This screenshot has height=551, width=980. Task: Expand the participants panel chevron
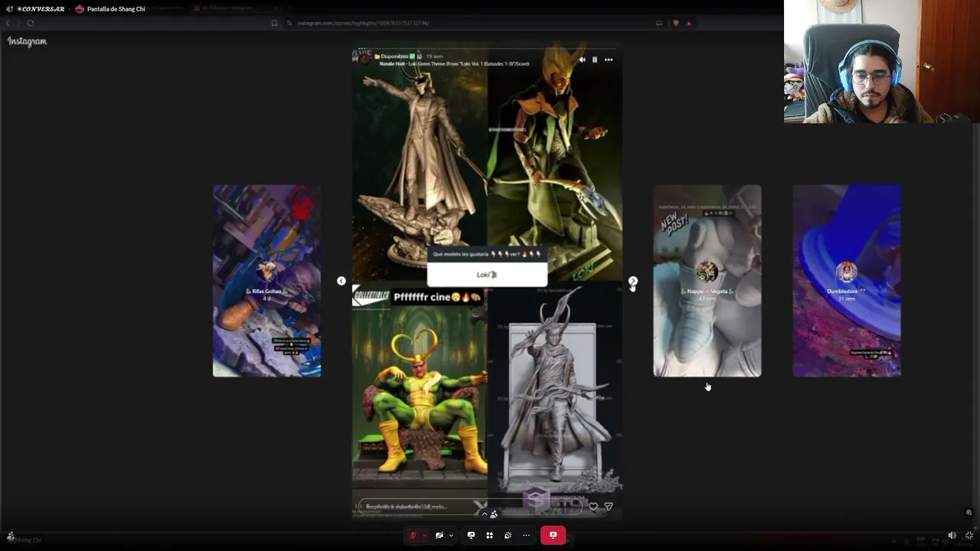[x=484, y=514]
